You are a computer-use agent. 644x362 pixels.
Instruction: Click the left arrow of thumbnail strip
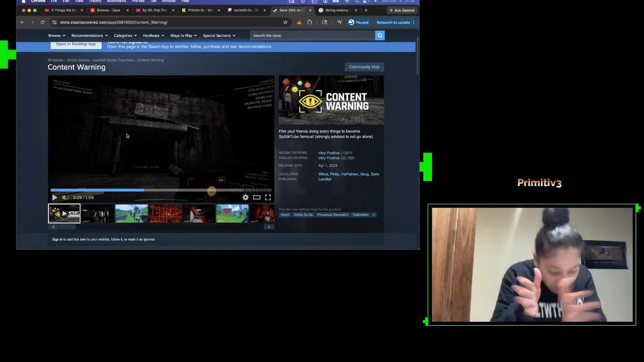53,227
